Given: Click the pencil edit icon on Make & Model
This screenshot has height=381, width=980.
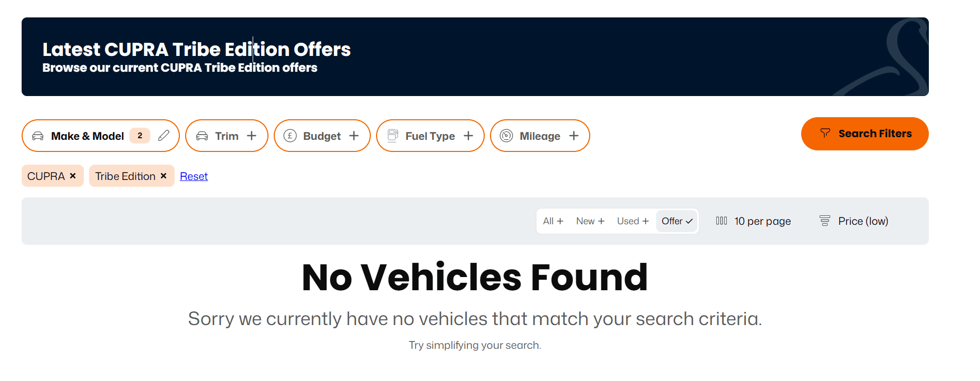Looking at the screenshot, I should [x=164, y=136].
